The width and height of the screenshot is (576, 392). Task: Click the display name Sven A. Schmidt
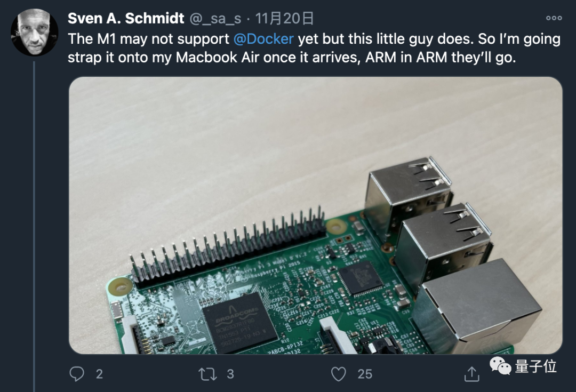[126, 19]
